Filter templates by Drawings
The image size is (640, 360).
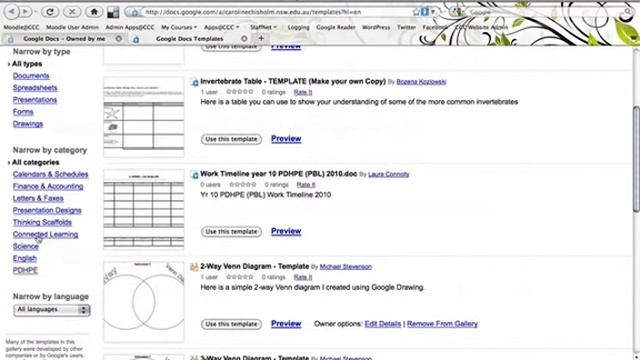click(x=28, y=124)
